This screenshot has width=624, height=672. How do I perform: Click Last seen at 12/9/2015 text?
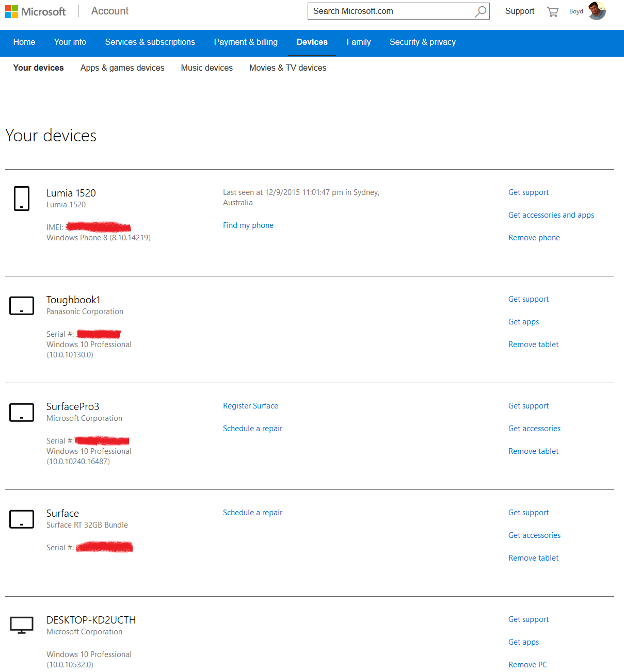(x=301, y=198)
